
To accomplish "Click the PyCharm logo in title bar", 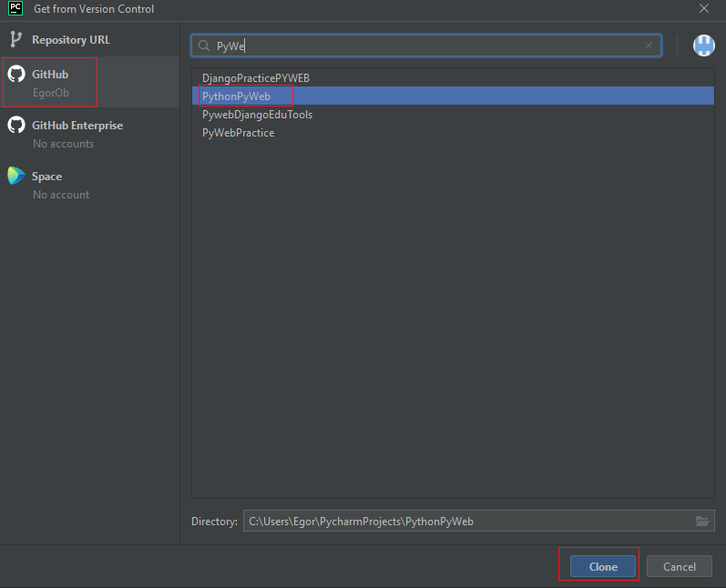I will tap(15, 8).
